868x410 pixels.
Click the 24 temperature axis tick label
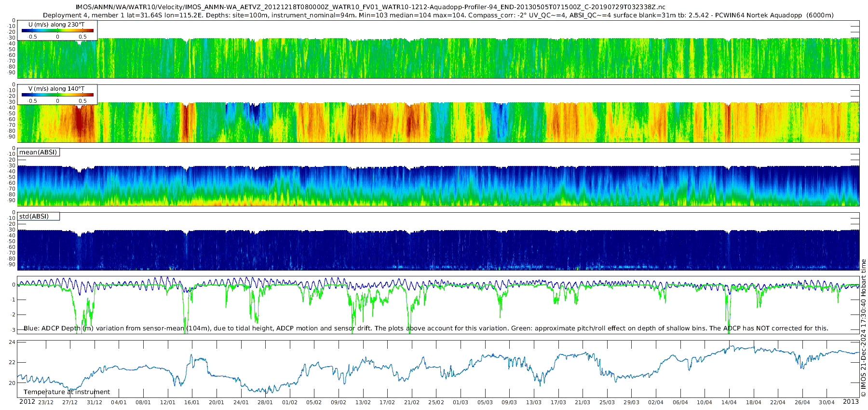tap(13, 342)
